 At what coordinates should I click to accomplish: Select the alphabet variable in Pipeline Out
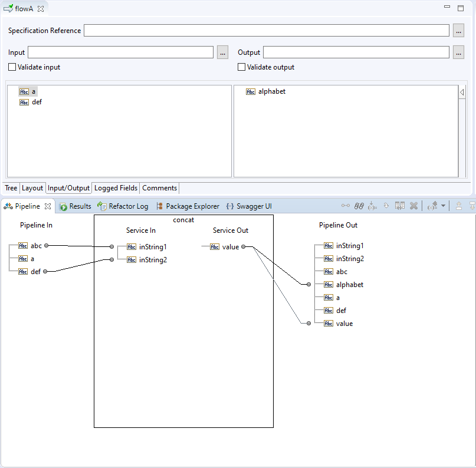349,285
